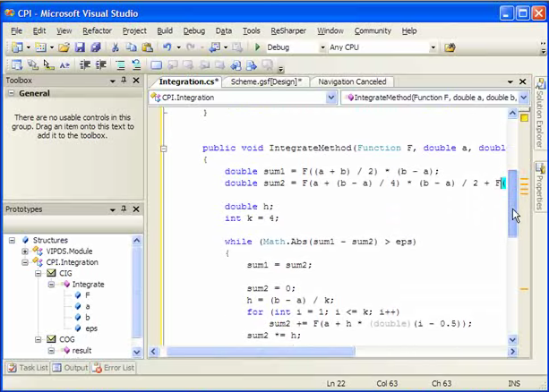The height and width of the screenshot is (392, 549).
Task: Close the Prototypes panel with its X
Action: tap(137, 209)
